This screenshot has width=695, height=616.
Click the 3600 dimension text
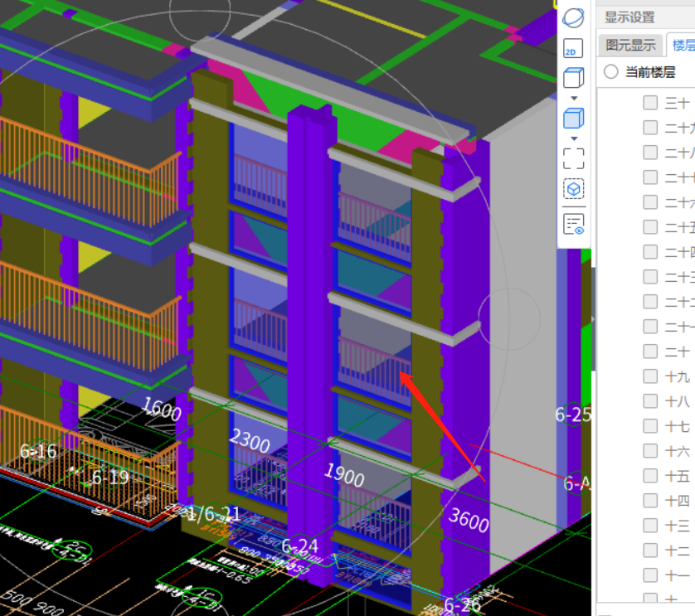[x=469, y=519]
